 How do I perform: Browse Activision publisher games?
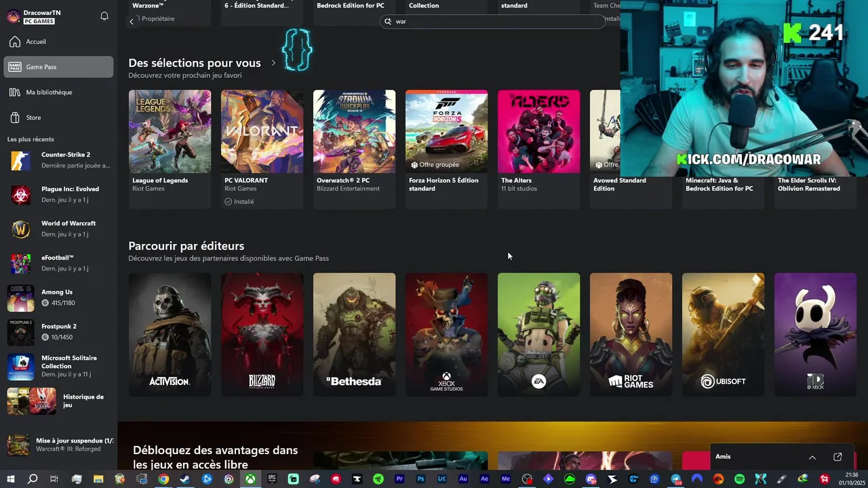pyautogui.click(x=170, y=334)
